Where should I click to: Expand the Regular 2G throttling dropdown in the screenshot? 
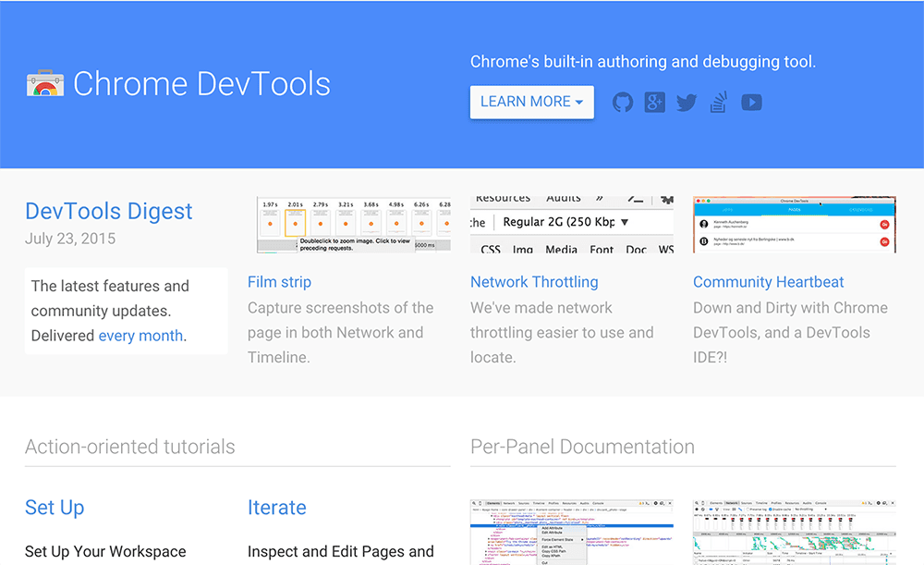pos(625,222)
